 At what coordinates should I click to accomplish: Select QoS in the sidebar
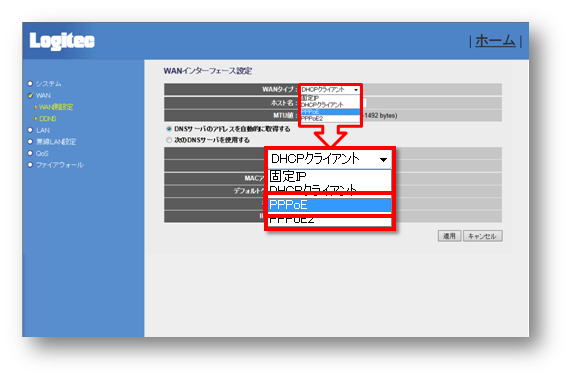42,153
